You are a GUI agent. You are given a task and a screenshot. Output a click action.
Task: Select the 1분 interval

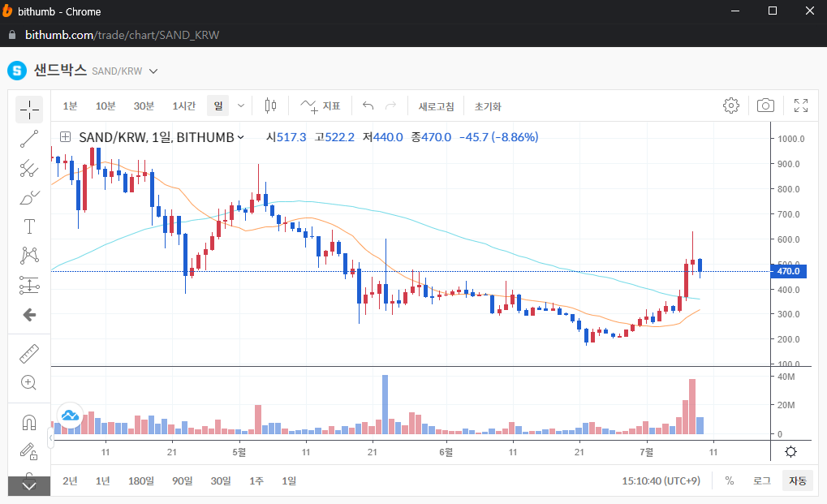pyautogui.click(x=70, y=106)
